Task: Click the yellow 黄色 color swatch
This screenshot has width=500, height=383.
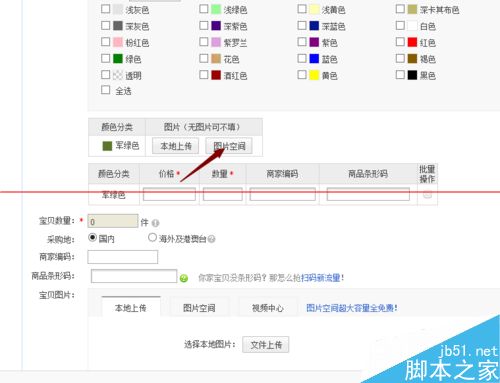Action: [314, 75]
